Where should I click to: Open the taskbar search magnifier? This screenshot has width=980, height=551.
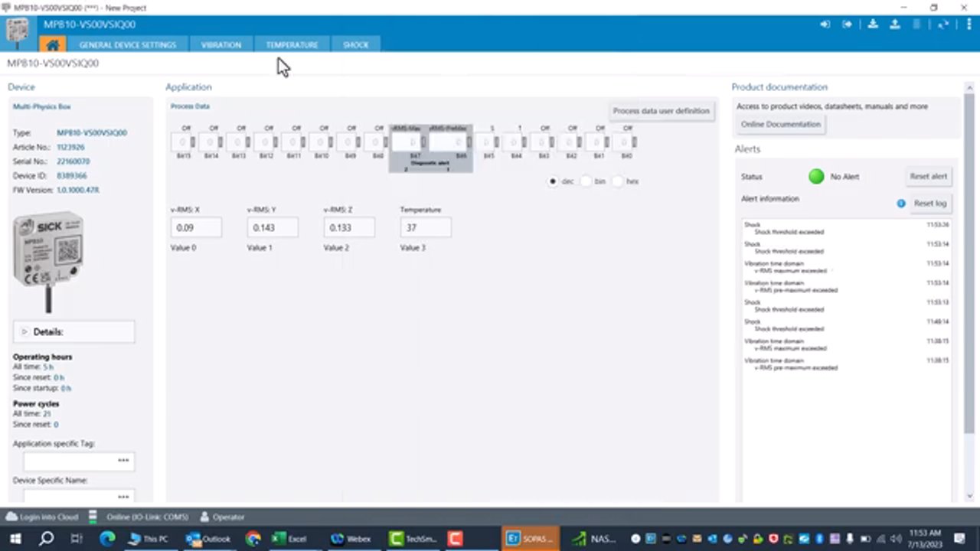46,539
